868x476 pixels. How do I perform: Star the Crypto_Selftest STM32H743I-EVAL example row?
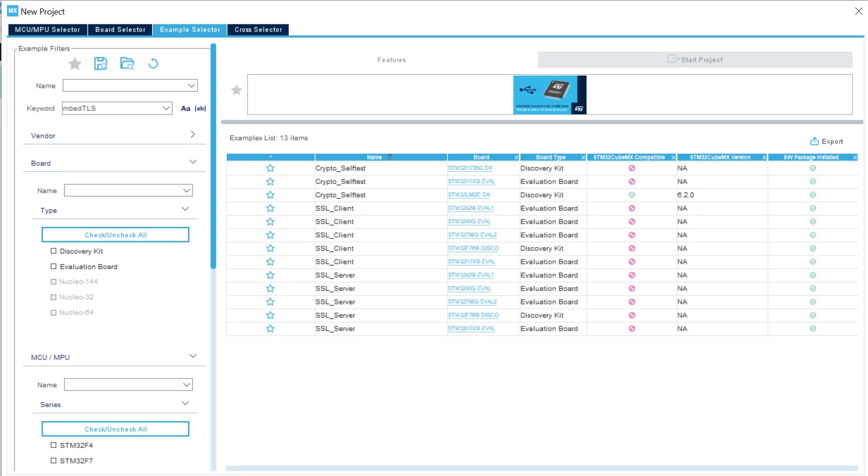click(x=270, y=181)
